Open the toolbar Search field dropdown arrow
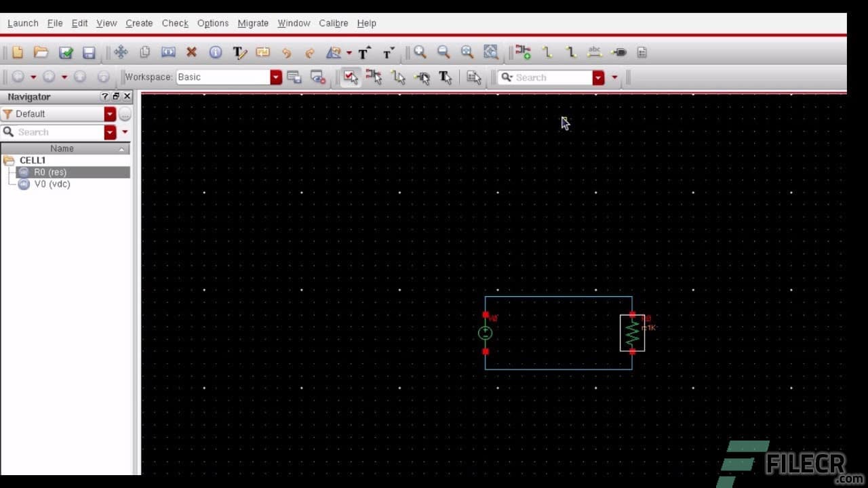 pyautogui.click(x=597, y=77)
